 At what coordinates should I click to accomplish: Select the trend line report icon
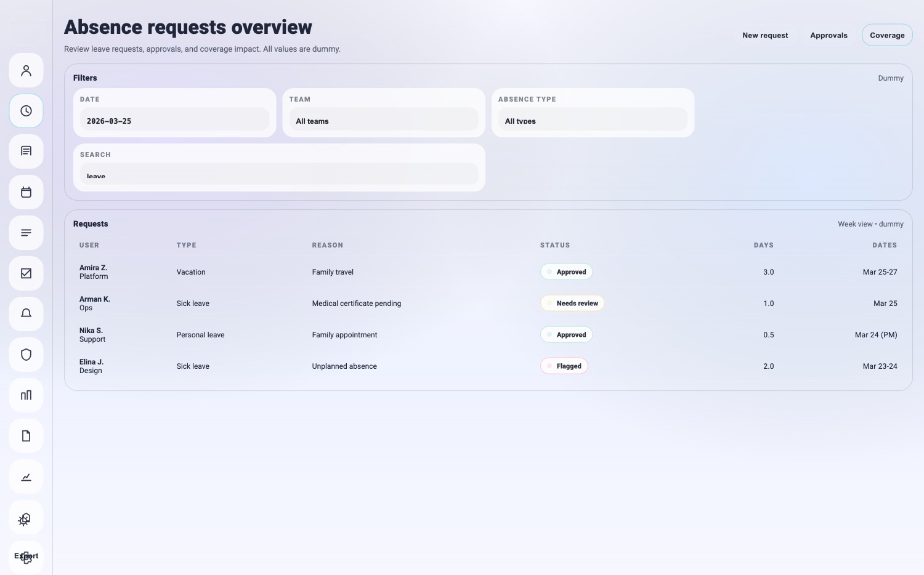click(x=26, y=476)
